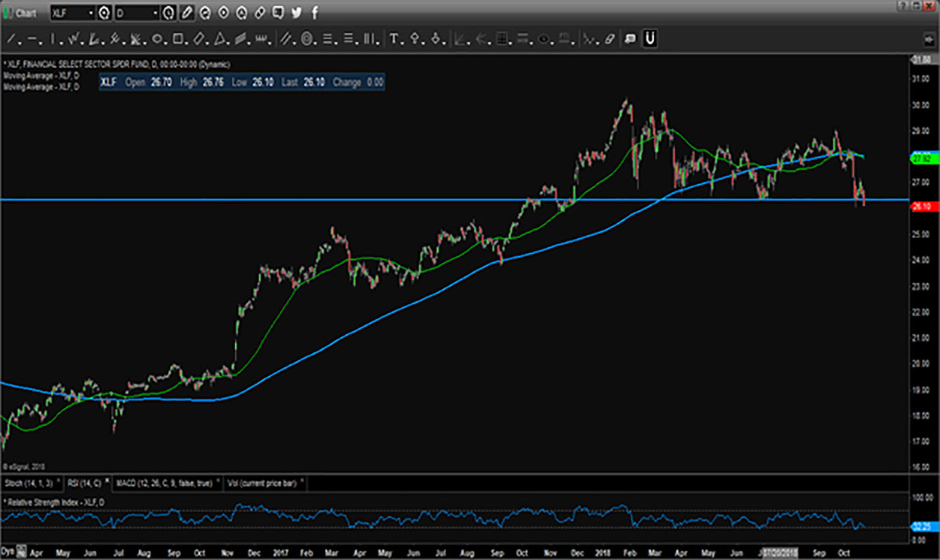Viewport: 940px width, 560px height.
Task: Click the pencil edit icon in top bar
Action: (186, 13)
